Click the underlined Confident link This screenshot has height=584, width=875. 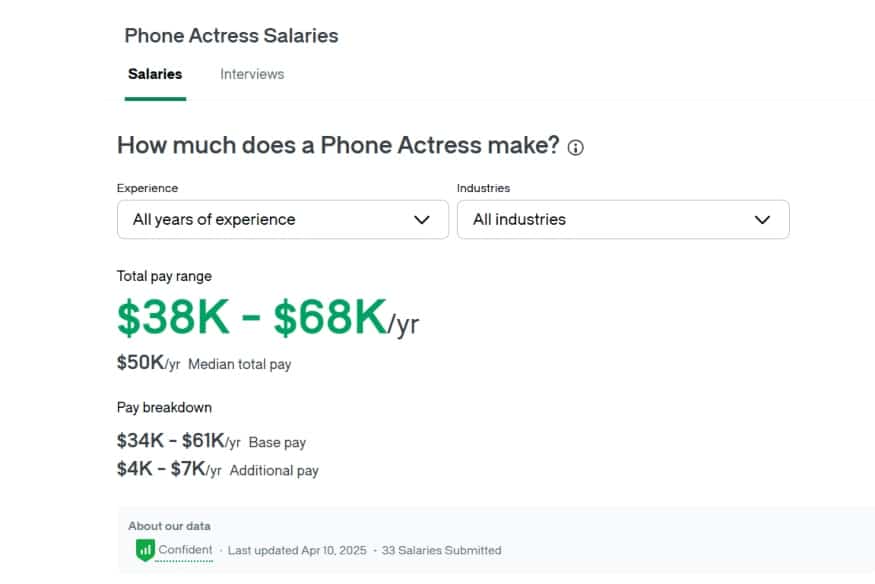pyautogui.click(x=186, y=550)
